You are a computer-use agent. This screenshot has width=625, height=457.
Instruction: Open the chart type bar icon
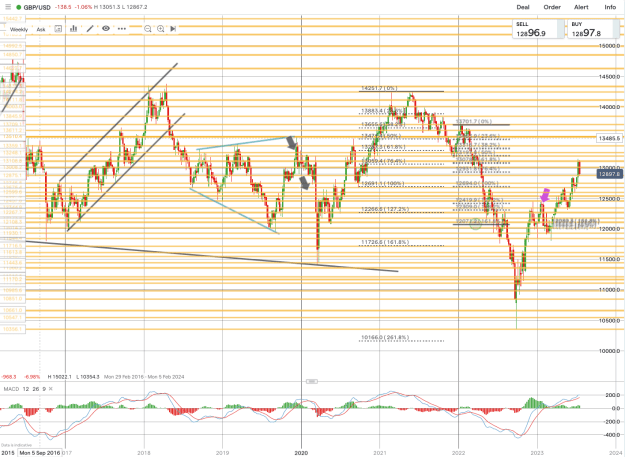click(74, 29)
